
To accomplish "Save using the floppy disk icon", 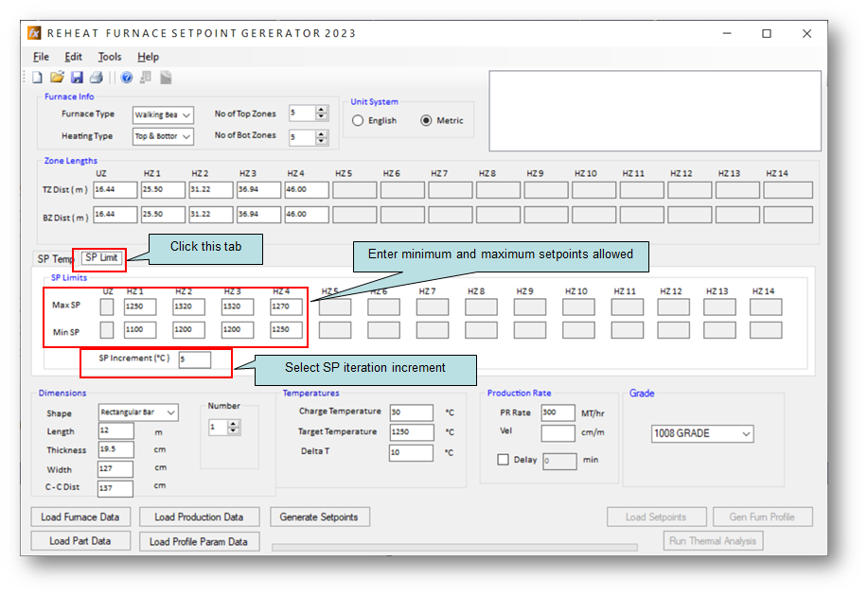I will click(77, 78).
